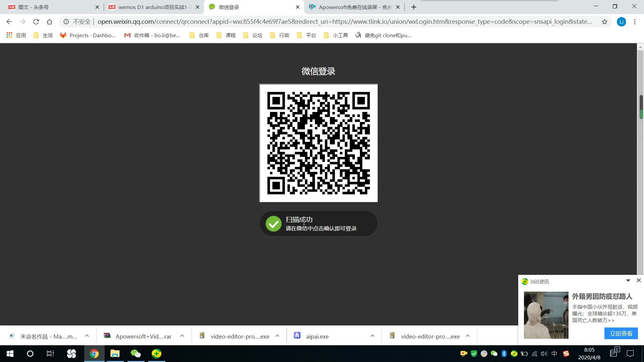Expand options for second video-editor-pro exe download
644x362 pixels.
pos(468,336)
